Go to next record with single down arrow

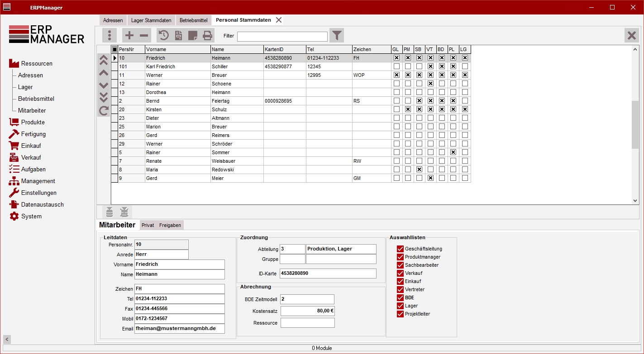(x=103, y=85)
